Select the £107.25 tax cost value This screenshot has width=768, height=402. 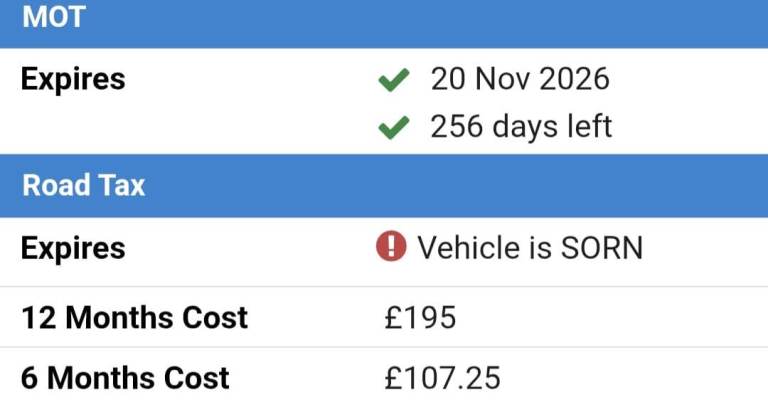click(x=442, y=378)
